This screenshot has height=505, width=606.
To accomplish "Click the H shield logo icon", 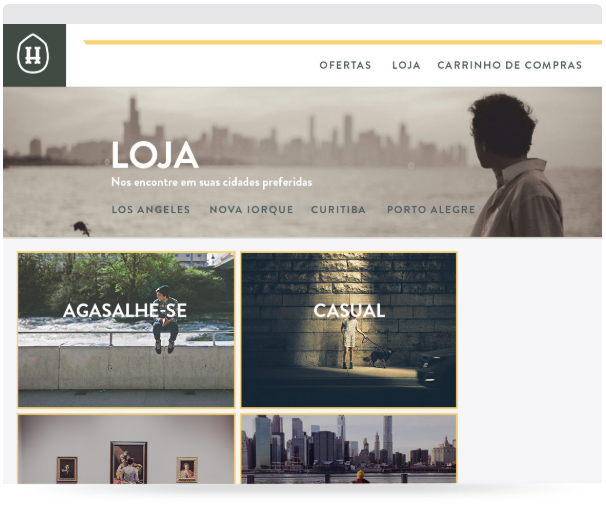I will click(33, 54).
